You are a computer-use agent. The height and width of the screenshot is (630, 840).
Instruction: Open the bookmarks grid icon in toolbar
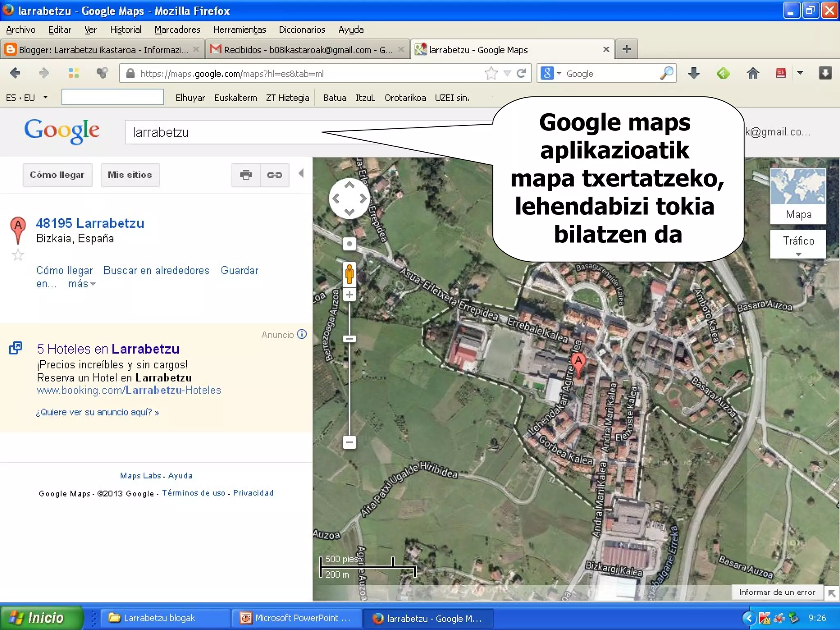click(x=73, y=73)
